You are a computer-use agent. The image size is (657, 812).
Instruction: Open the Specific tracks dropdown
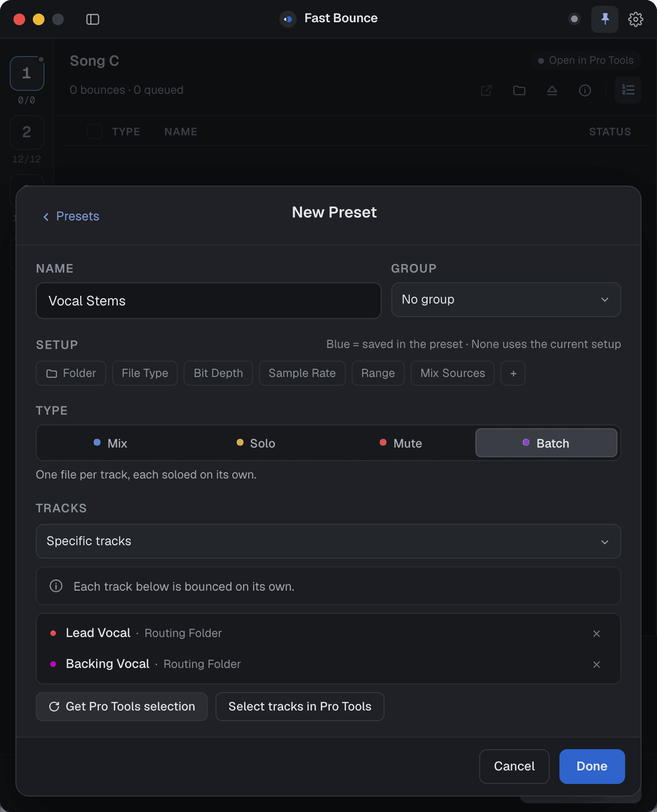328,541
